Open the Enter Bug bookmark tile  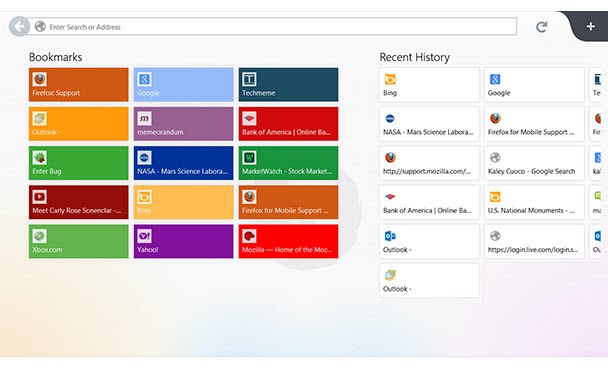pos(78,163)
